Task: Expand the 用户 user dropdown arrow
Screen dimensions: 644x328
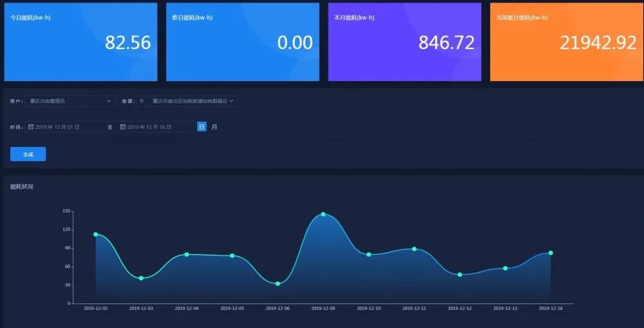Action: tap(109, 101)
